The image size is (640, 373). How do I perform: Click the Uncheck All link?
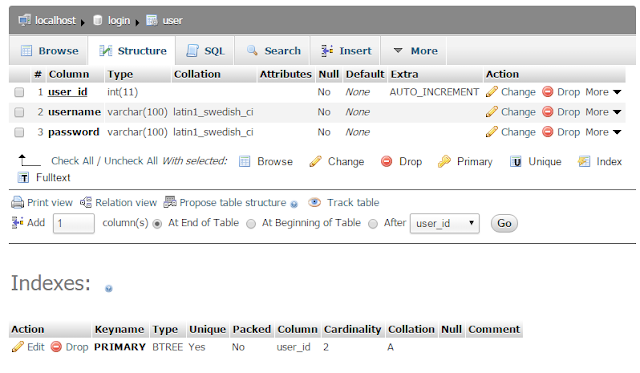click(x=131, y=161)
